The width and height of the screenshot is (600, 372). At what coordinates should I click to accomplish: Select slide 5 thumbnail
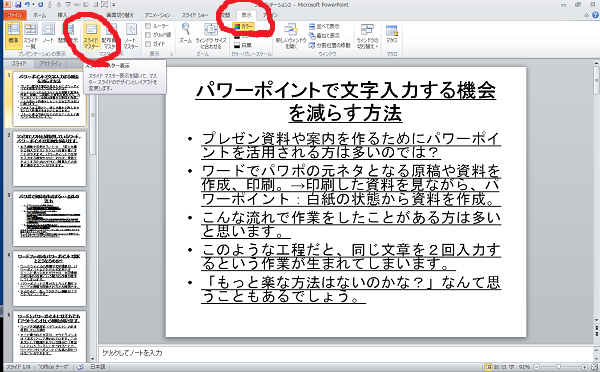49,336
